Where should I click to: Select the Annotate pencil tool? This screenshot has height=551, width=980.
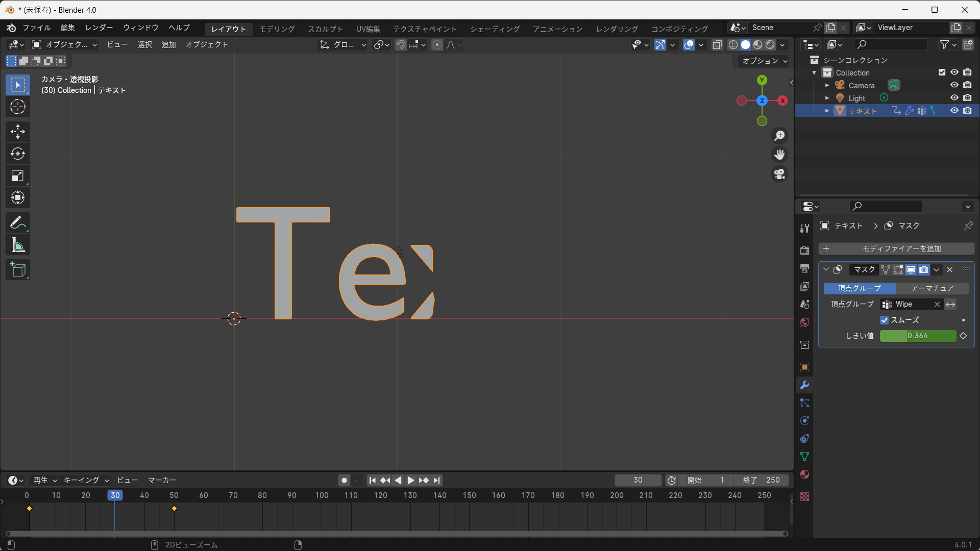18,223
